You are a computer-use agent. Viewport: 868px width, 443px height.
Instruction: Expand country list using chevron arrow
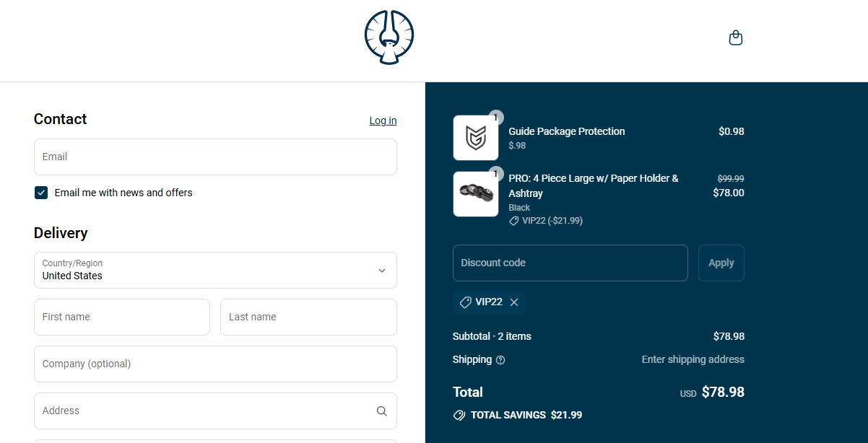point(381,271)
